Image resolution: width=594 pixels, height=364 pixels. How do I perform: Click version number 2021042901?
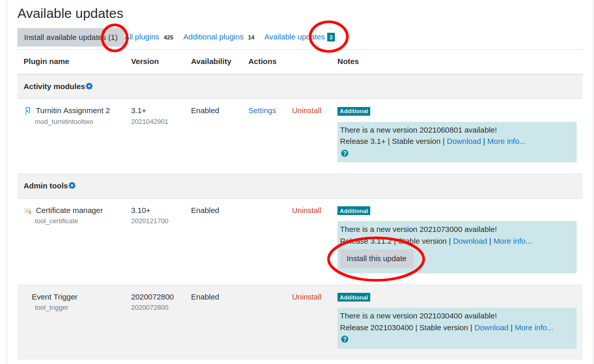(x=150, y=121)
